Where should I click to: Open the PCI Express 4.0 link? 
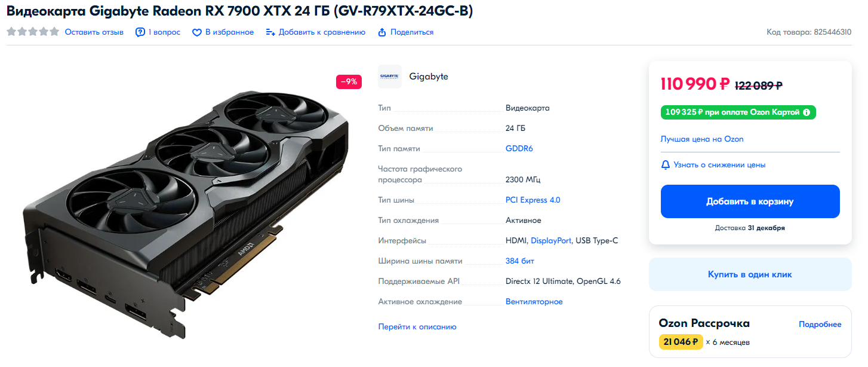point(533,200)
